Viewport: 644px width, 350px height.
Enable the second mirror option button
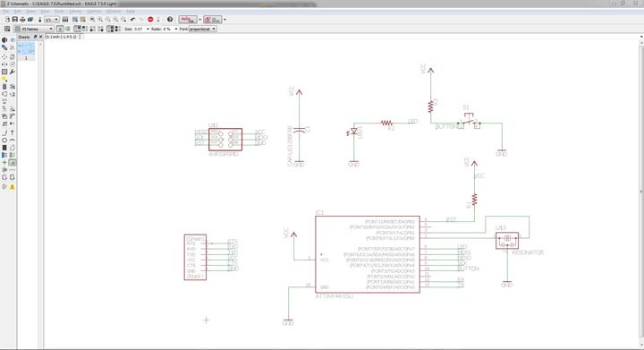pyautogui.click(x=117, y=29)
